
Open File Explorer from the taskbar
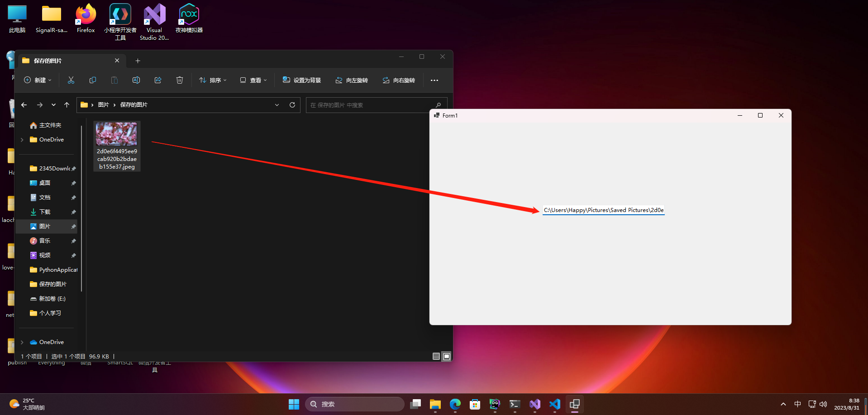click(x=435, y=404)
